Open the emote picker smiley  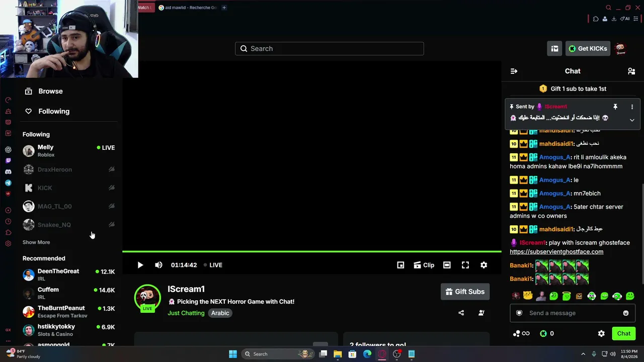(626, 313)
